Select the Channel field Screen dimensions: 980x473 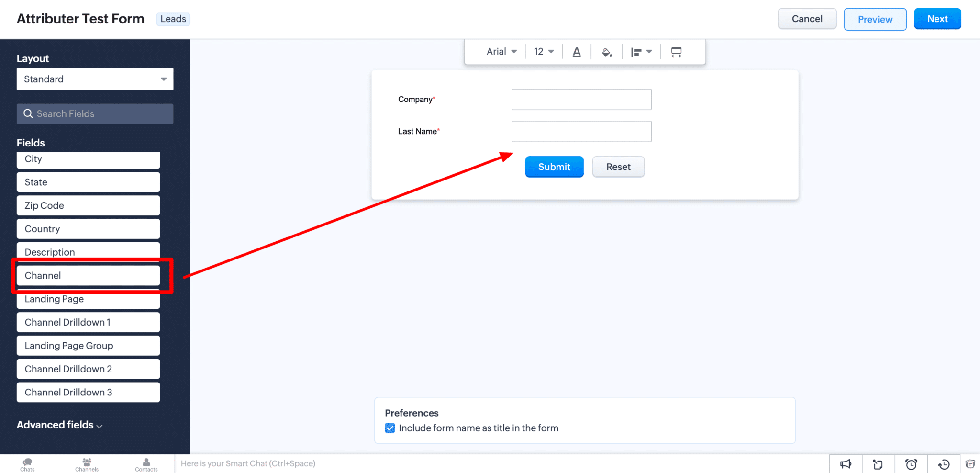coord(89,276)
